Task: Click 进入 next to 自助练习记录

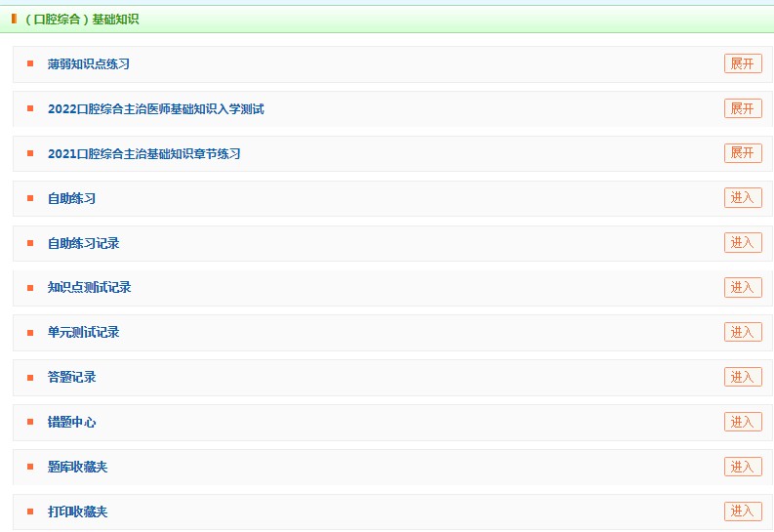Action: coord(743,243)
